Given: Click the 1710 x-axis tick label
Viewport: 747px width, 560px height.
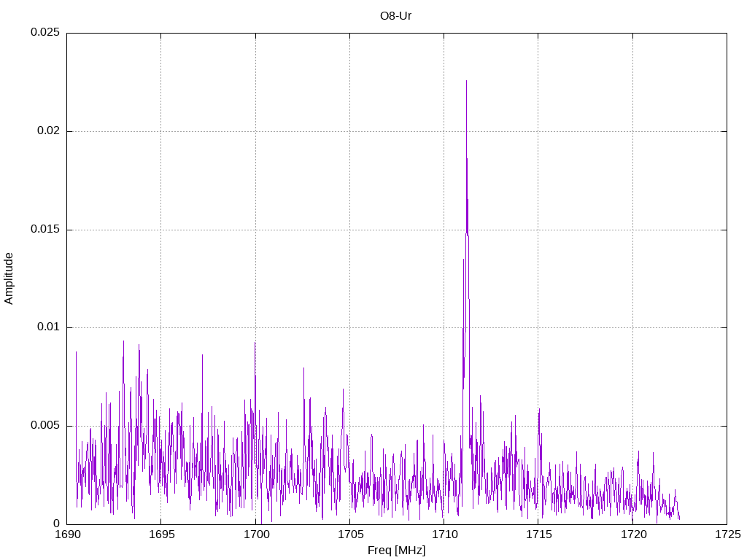Looking at the screenshot, I should click(444, 534).
